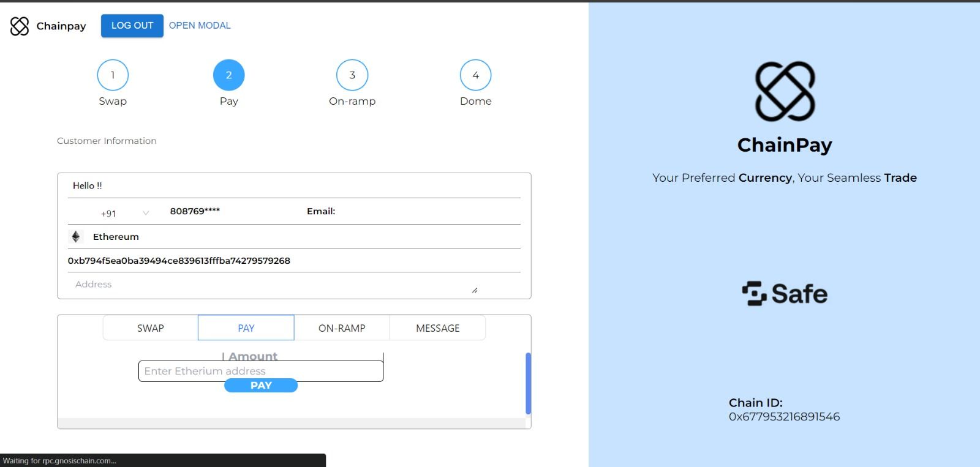Viewport: 980px width, 467px height.
Task: Select step 3 On-ramp circle
Action: click(352, 75)
